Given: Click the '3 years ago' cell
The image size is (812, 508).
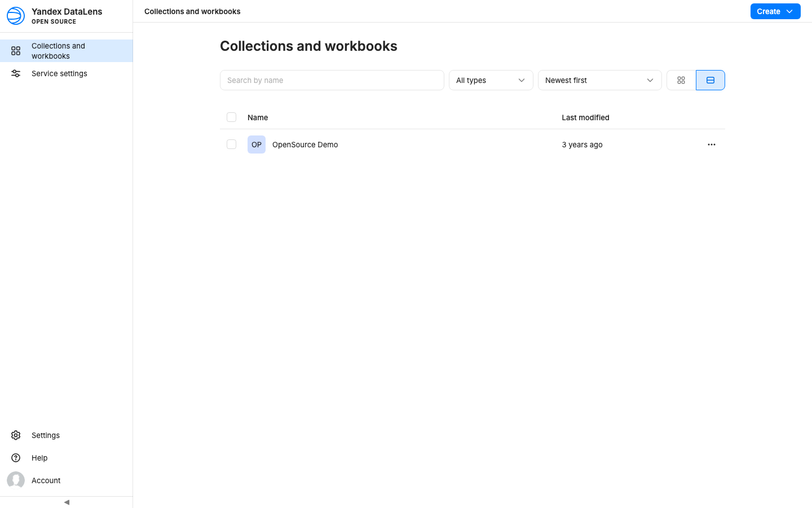Looking at the screenshot, I should (x=582, y=144).
